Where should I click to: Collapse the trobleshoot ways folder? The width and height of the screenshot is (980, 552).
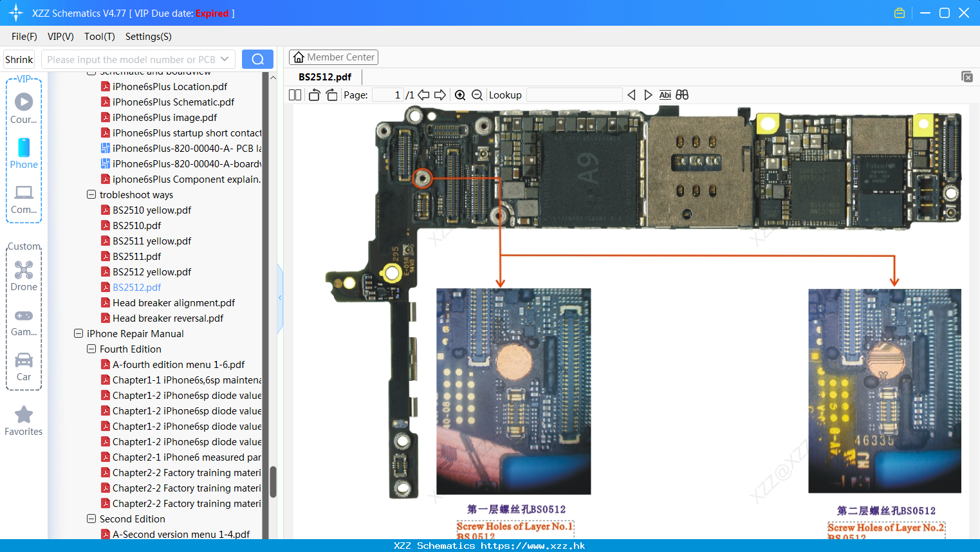(91, 194)
